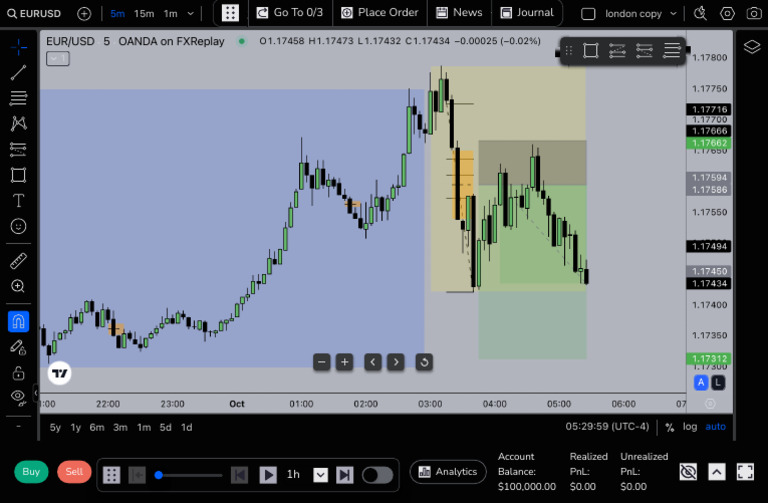Select the 6m date range
This screenshot has height=503, width=768.
click(x=97, y=428)
